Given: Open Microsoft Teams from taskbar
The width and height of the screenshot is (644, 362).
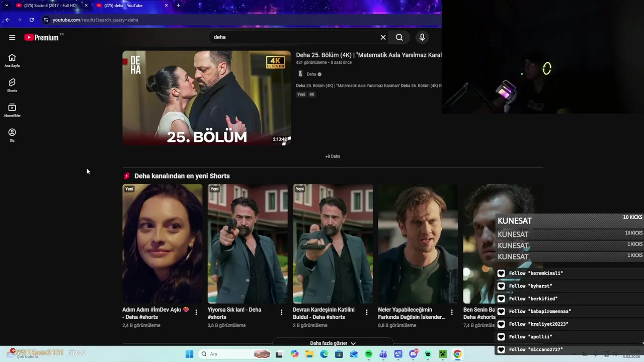Looking at the screenshot, I should [x=383, y=354].
